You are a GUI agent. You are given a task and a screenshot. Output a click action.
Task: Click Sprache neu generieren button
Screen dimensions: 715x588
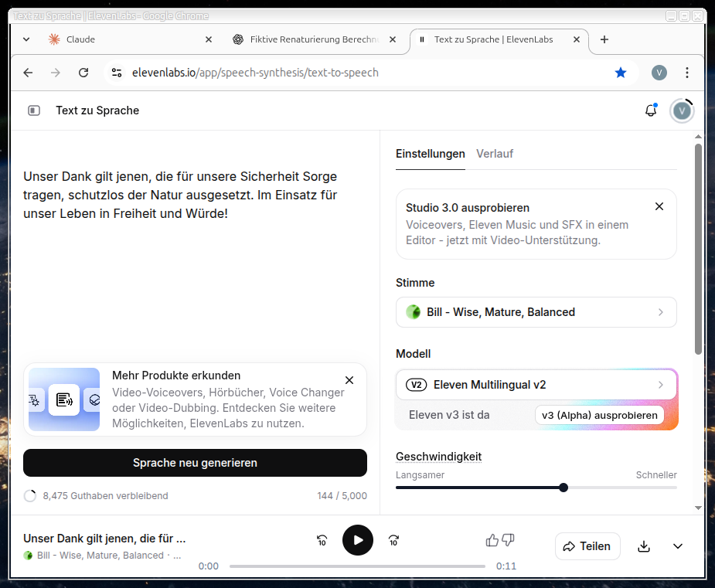click(195, 463)
